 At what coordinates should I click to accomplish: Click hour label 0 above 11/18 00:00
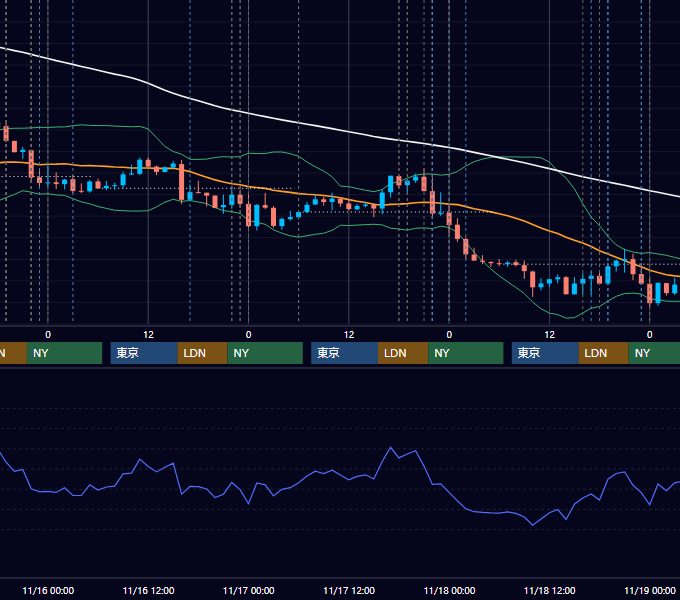pyautogui.click(x=449, y=335)
